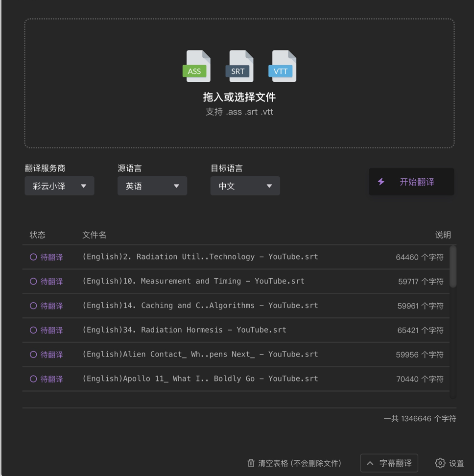
Task: Click the lightning bolt translate icon
Action: [x=381, y=182]
